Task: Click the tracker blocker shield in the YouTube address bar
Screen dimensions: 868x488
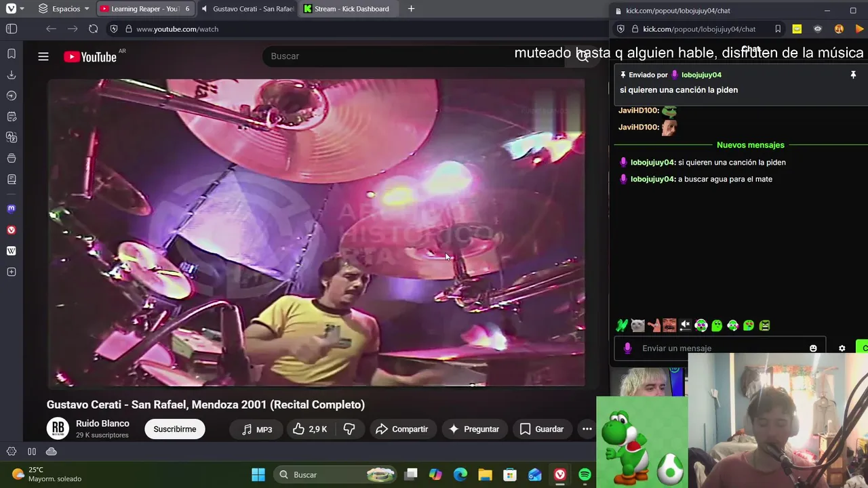Action: (114, 29)
